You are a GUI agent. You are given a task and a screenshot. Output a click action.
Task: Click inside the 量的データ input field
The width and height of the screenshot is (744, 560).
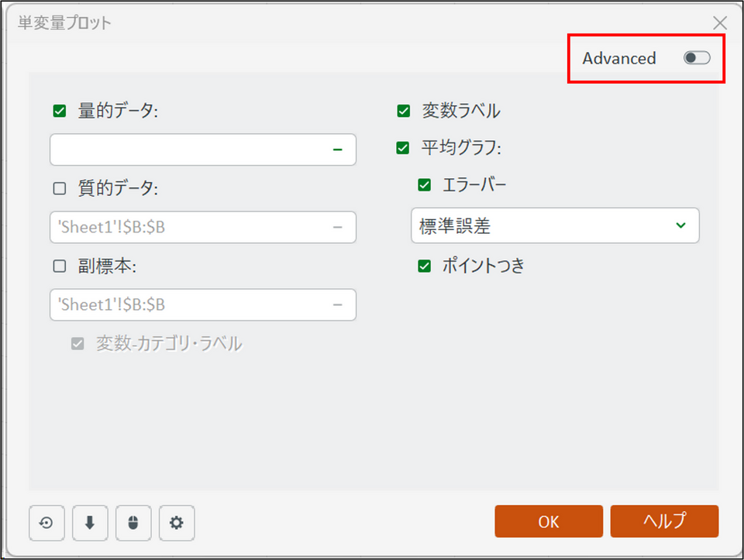tap(186, 149)
